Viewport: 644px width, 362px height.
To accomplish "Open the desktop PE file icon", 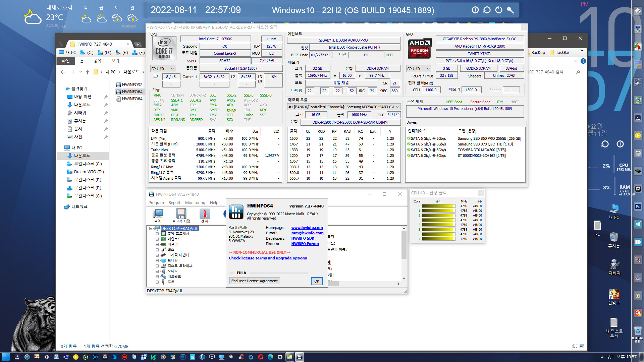I will (597, 228).
